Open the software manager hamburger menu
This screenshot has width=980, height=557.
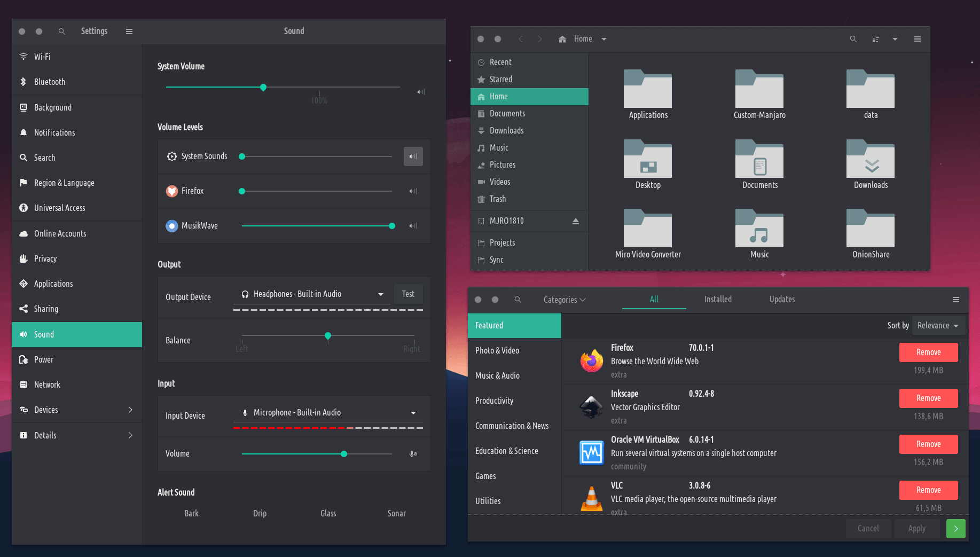click(x=955, y=300)
